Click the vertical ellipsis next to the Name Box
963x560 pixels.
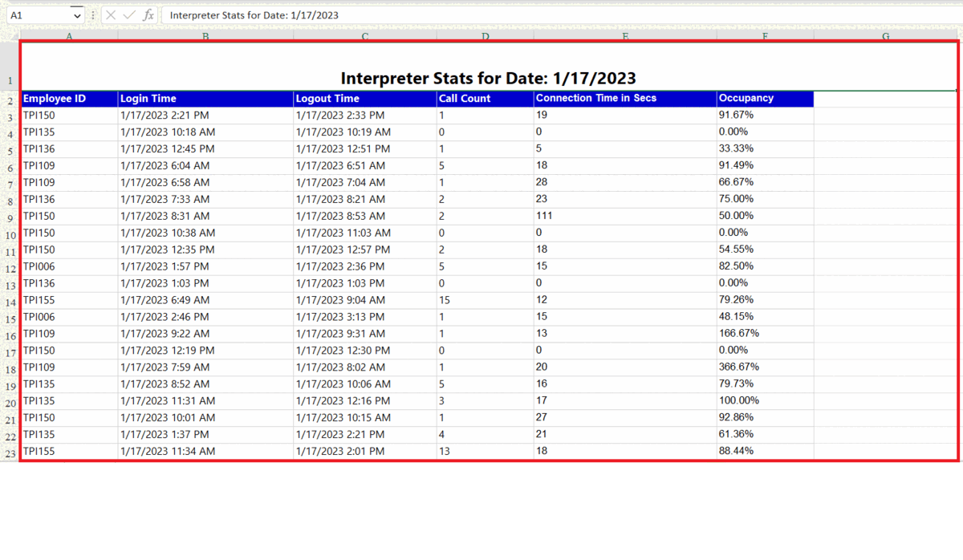(x=93, y=14)
